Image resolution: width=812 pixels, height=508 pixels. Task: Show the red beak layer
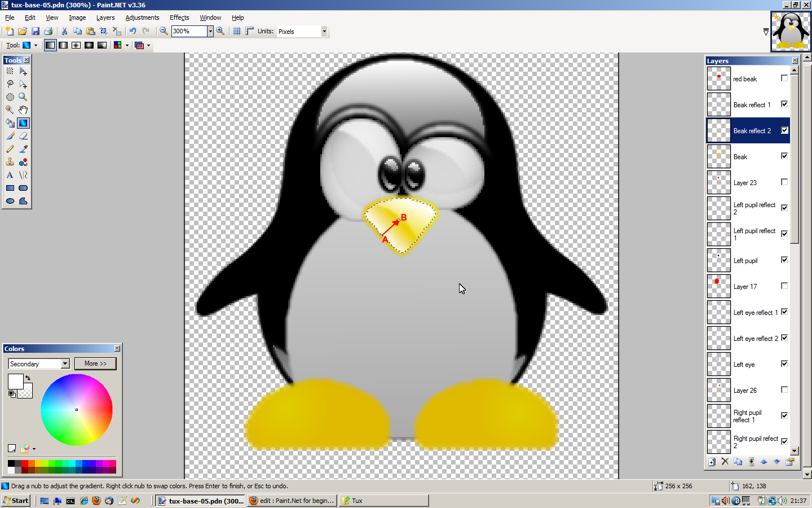pos(784,78)
